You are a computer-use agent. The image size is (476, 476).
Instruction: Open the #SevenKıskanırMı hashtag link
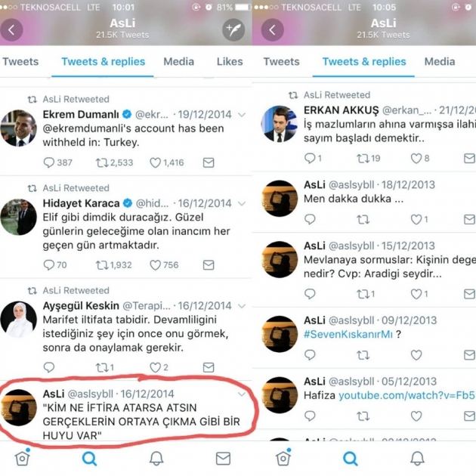(348, 334)
